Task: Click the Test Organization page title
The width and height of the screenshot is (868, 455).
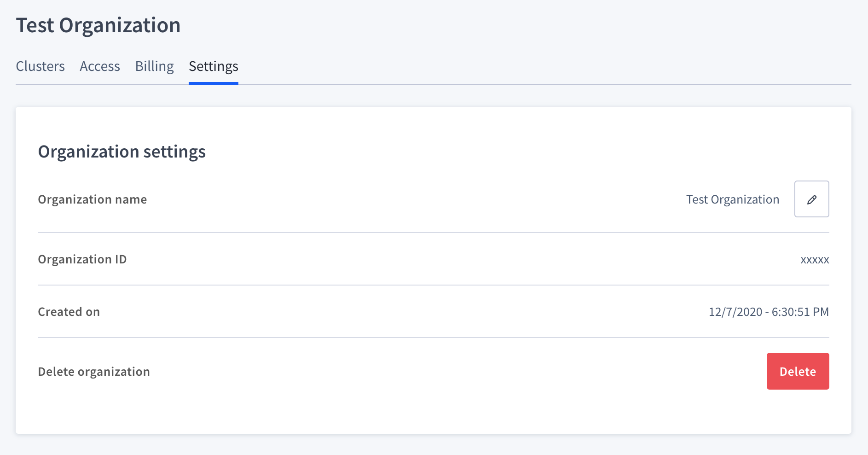Action: (x=98, y=25)
